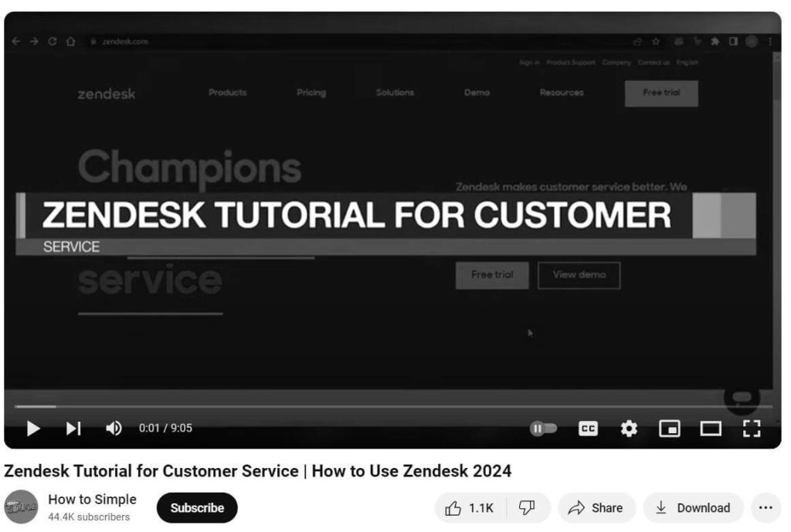This screenshot has height=532, width=791.
Task: Click the Company link in video
Action: (616, 63)
